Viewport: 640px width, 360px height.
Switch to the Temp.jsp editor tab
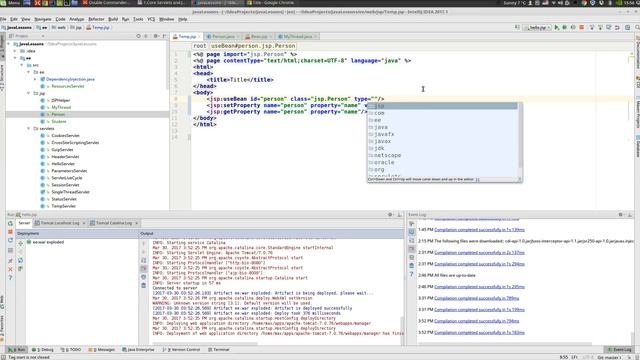pyautogui.click(x=187, y=36)
